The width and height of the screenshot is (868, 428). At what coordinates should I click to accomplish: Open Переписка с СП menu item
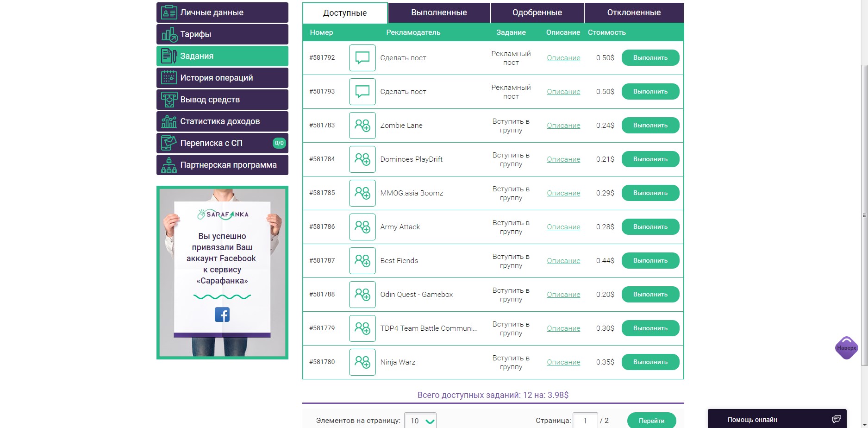[222, 143]
